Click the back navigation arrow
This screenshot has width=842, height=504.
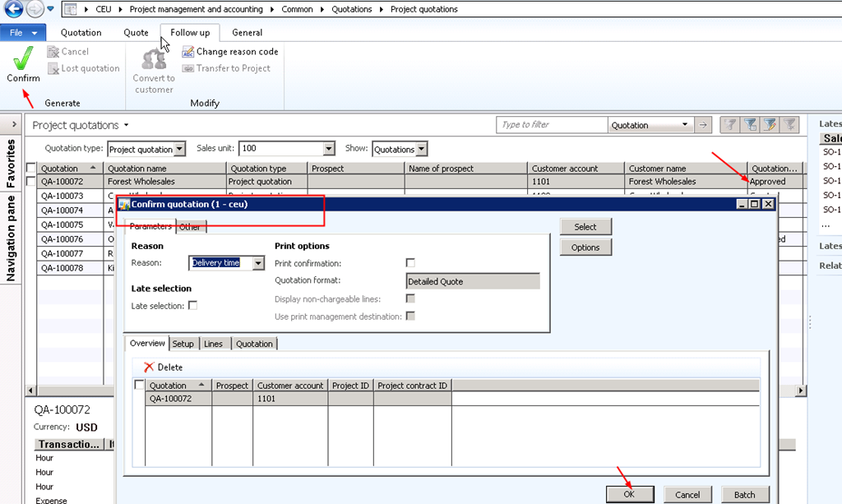pos(12,9)
